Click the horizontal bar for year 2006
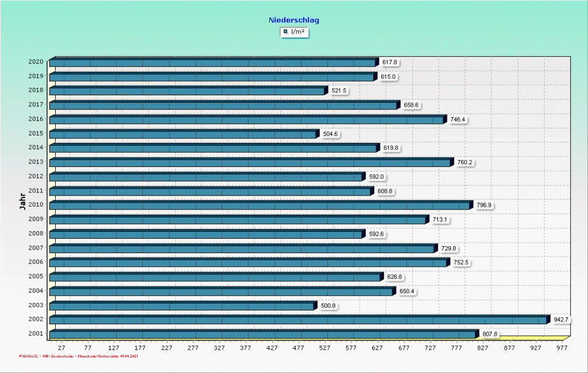Viewport: 588px width, 373px height. (x=247, y=263)
